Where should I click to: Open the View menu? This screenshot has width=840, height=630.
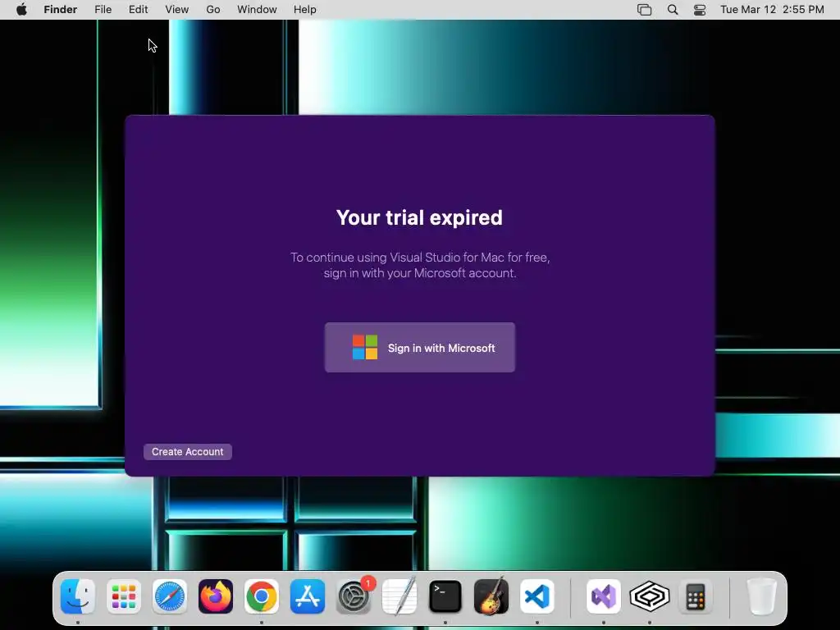(x=177, y=10)
